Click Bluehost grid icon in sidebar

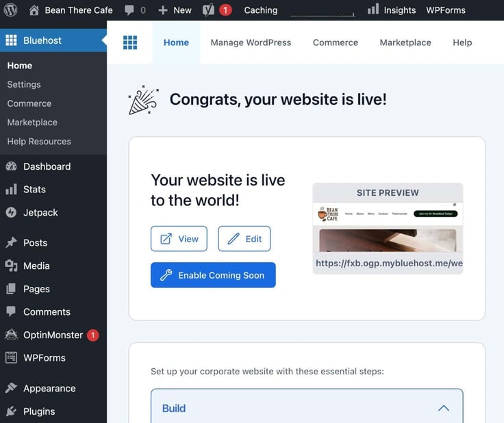click(x=11, y=40)
